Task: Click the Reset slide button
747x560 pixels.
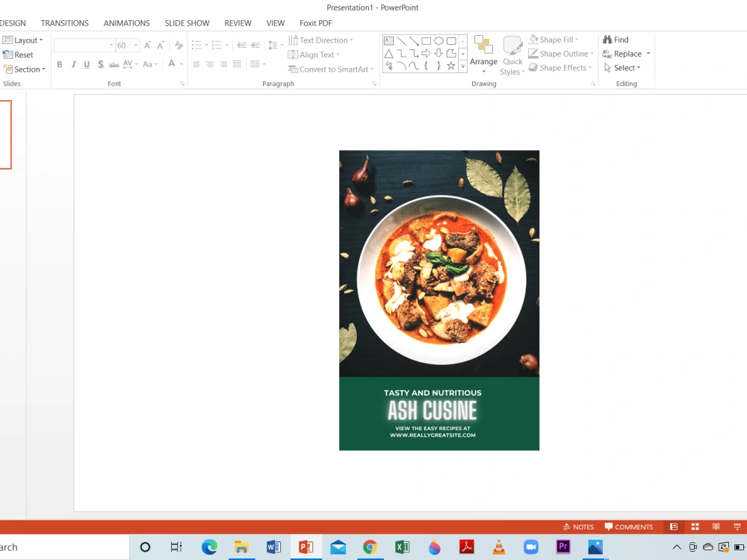Action: [18, 55]
